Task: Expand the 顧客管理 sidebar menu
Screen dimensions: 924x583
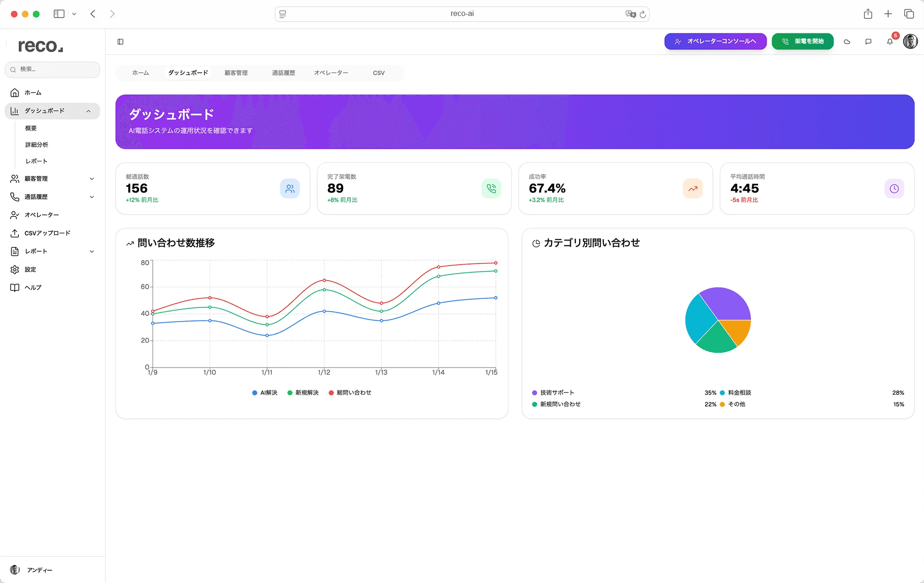Action: click(92, 178)
